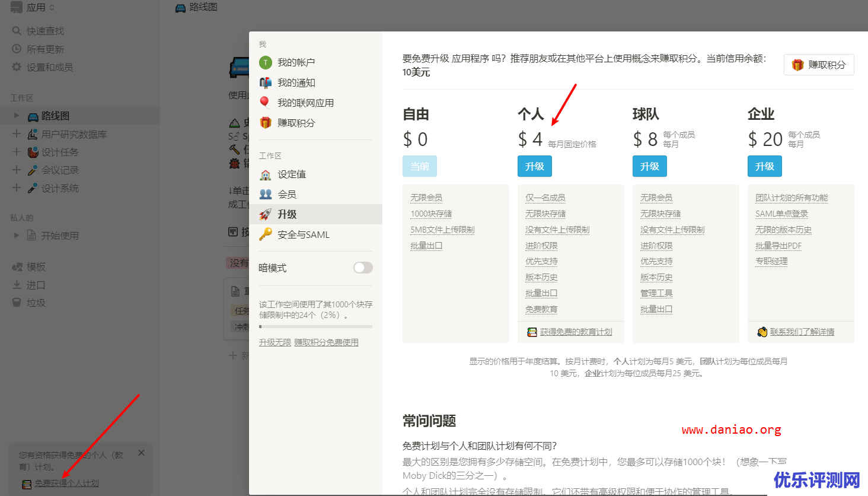This screenshot has height=496, width=868.
Task: Click waving hand icon by 联系我们了解详情
Action: coord(762,332)
